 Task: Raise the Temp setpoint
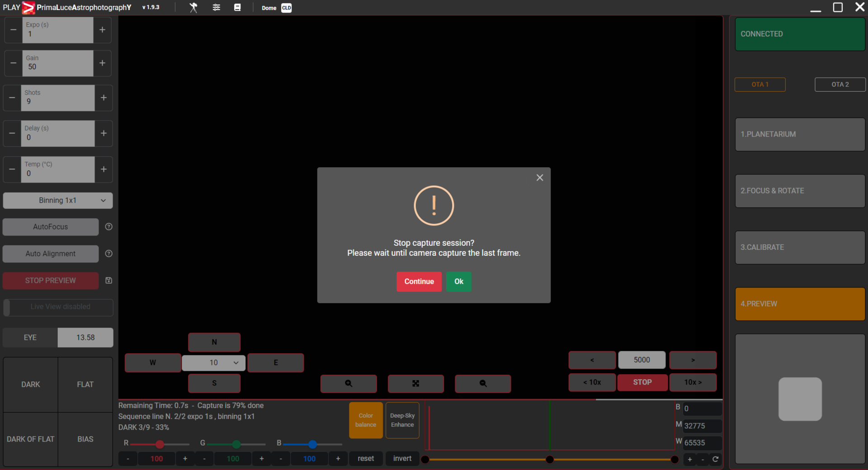tap(104, 169)
